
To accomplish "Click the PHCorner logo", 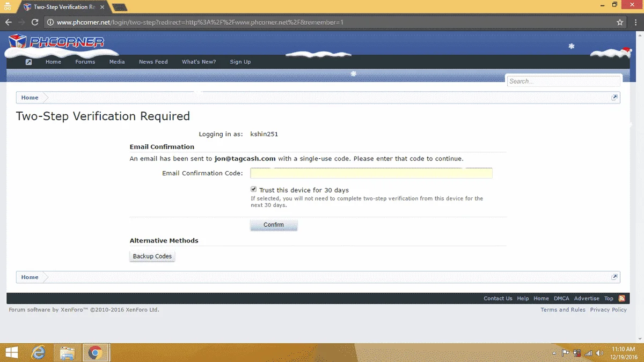I will [56, 42].
